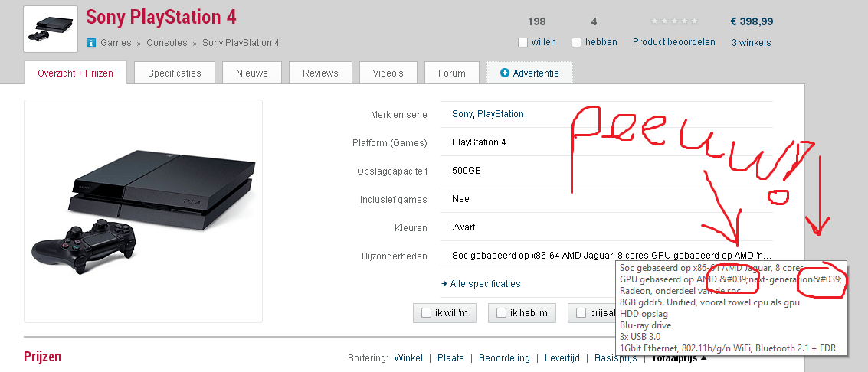This screenshot has height=372, width=868.
Task: Click the blue info icon before Games breadcrumb
Action: [x=91, y=43]
